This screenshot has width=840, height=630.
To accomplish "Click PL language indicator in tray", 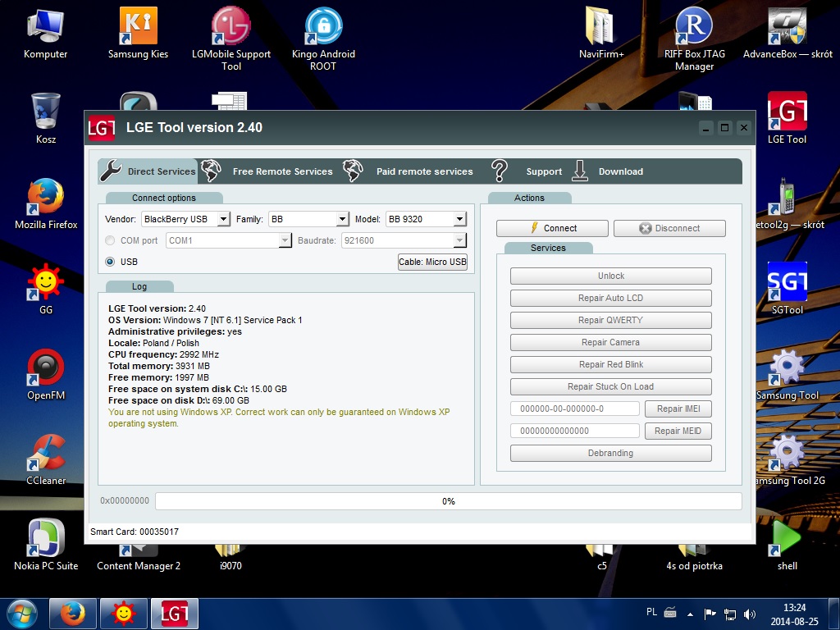I will (651, 612).
